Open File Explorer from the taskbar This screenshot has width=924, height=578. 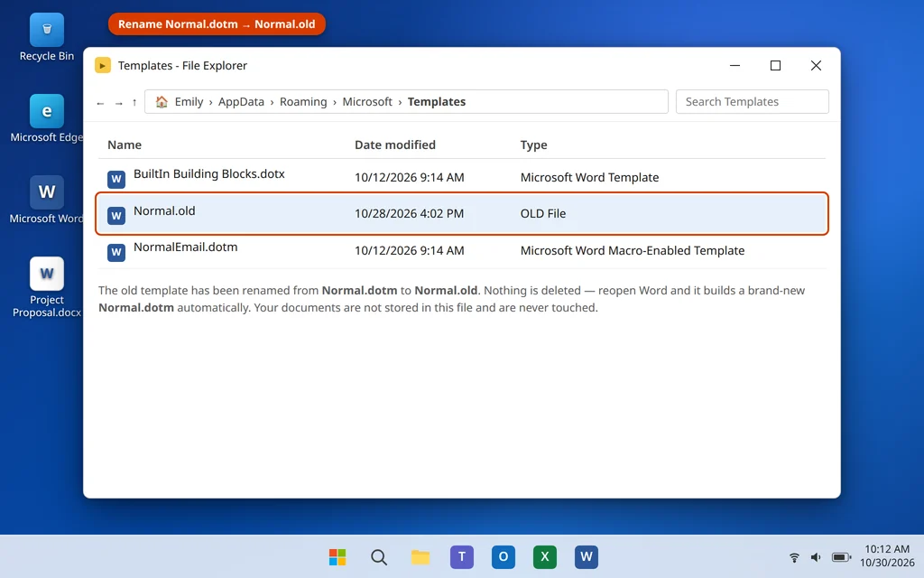point(420,556)
